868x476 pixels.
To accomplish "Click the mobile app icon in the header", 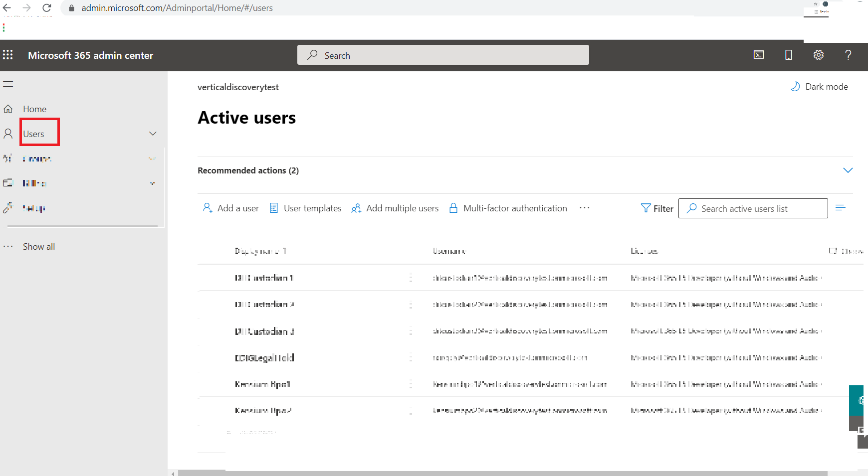I will point(789,55).
